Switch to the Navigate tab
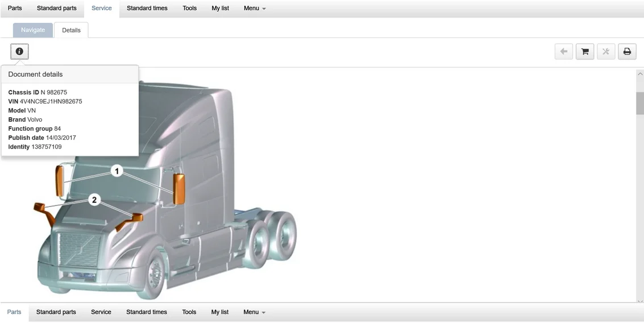This screenshot has height=323, width=644. [x=33, y=30]
